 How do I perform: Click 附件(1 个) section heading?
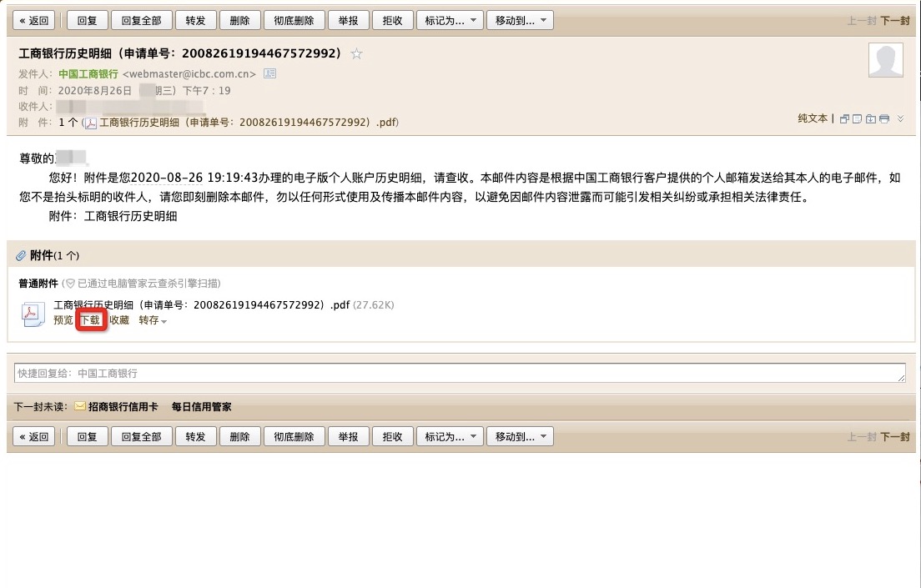pyautogui.click(x=54, y=255)
